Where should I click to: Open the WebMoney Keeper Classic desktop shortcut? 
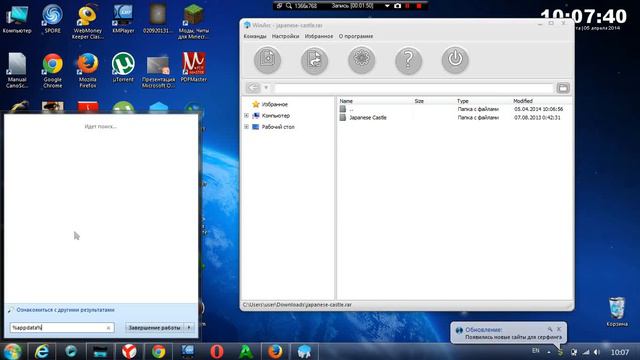coord(87,22)
